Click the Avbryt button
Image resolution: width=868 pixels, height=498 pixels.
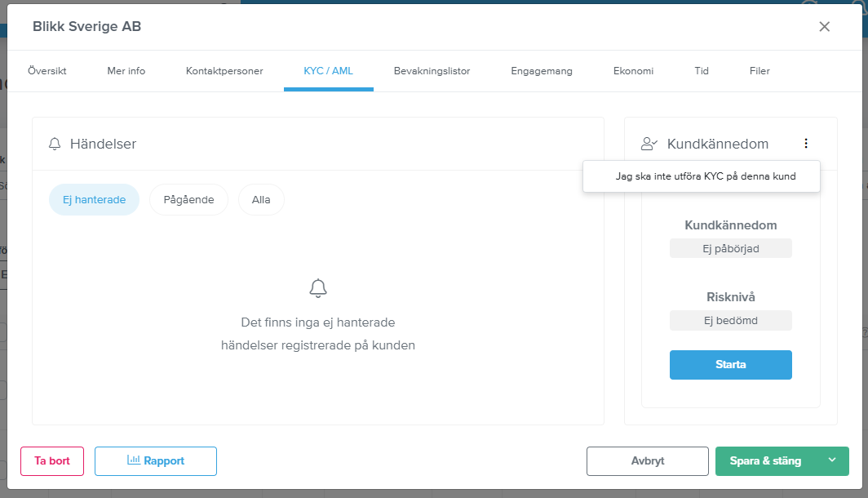click(x=648, y=461)
